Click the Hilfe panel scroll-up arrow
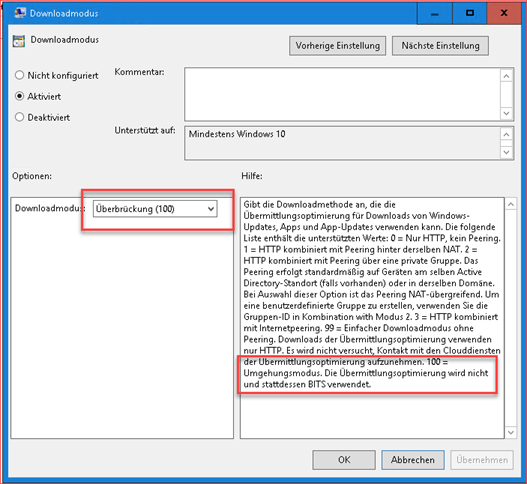The height and width of the screenshot is (484, 527). click(x=511, y=204)
